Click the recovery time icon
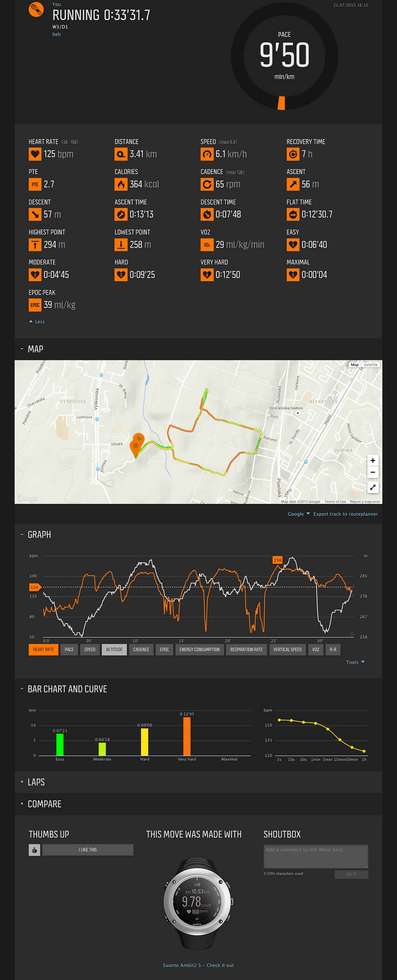Image resolution: width=397 pixels, height=980 pixels. tap(293, 154)
